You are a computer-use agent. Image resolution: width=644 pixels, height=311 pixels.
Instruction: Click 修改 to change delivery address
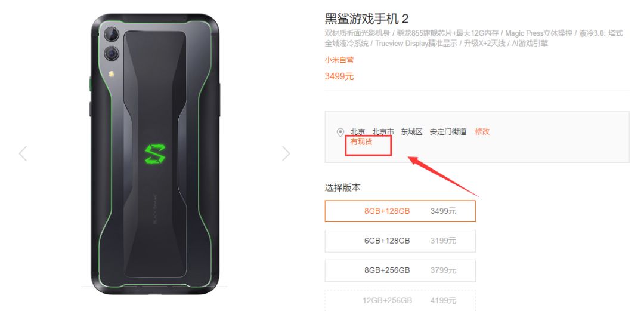click(482, 132)
